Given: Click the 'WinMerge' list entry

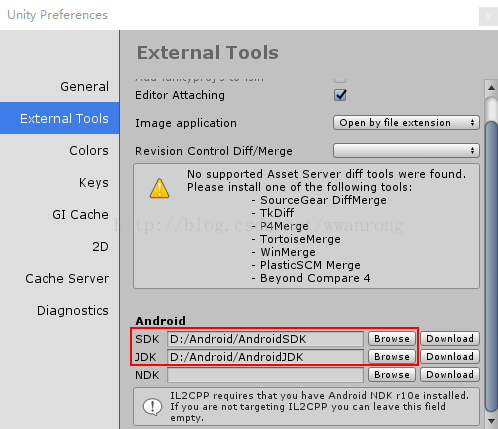Looking at the screenshot, I should coord(288,252).
